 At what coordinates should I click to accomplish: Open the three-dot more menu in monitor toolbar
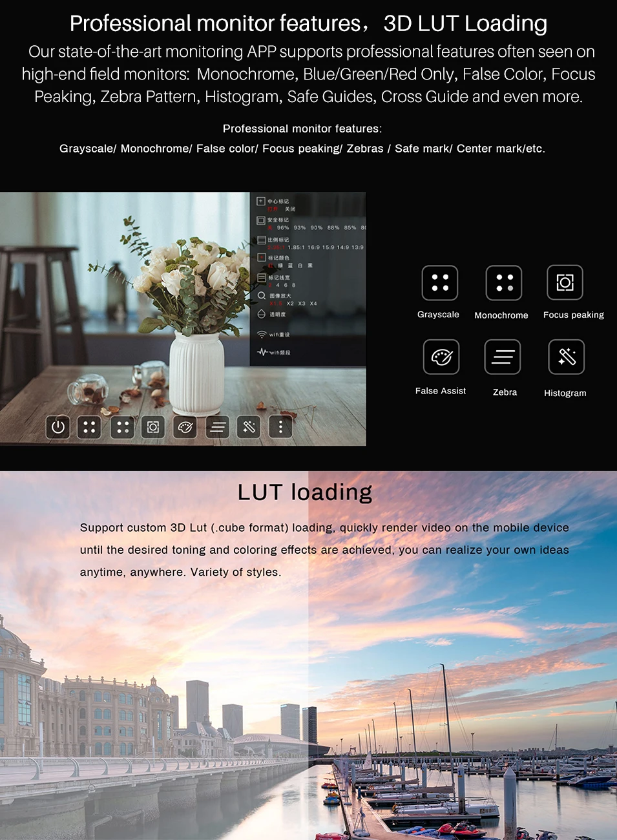coord(280,426)
